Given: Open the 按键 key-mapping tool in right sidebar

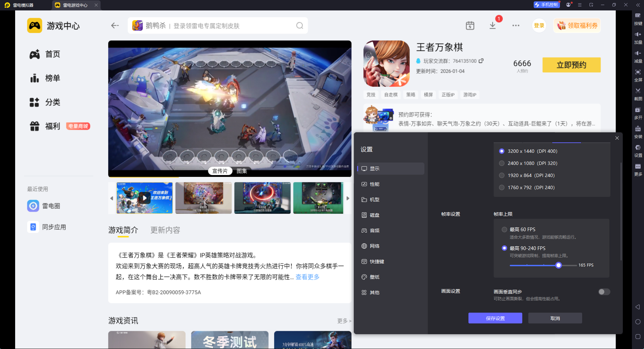Looking at the screenshot, I should (638, 15).
